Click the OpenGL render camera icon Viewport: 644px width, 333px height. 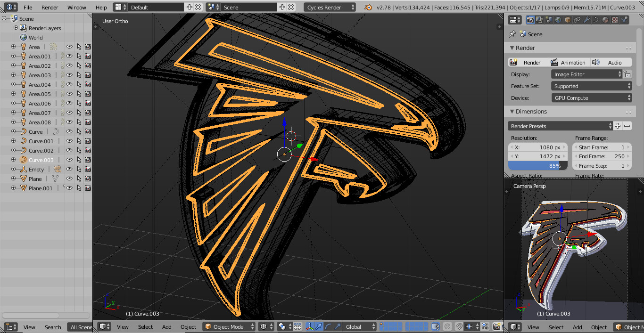point(496,326)
